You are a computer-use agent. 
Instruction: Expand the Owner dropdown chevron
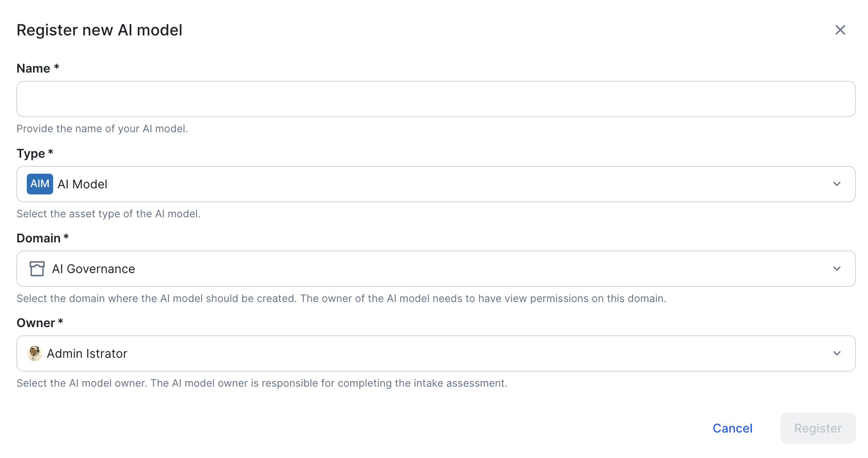point(836,353)
